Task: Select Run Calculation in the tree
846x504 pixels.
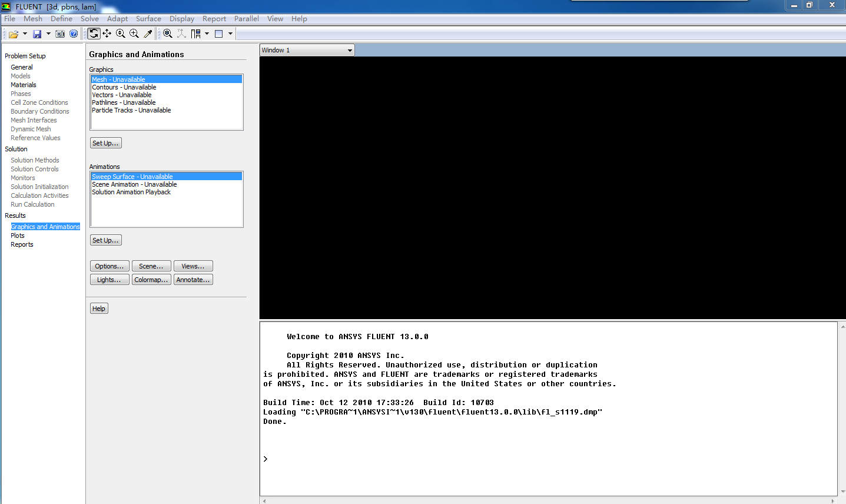Action: click(x=32, y=204)
